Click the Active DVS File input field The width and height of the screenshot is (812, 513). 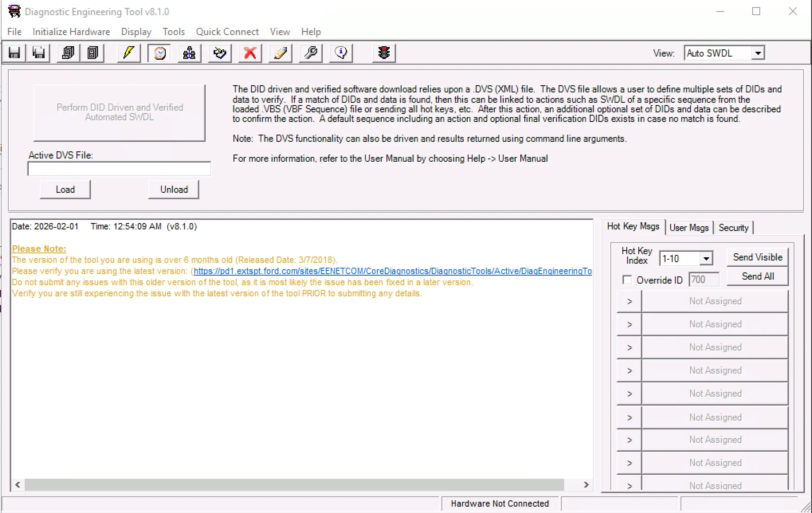[x=119, y=169]
